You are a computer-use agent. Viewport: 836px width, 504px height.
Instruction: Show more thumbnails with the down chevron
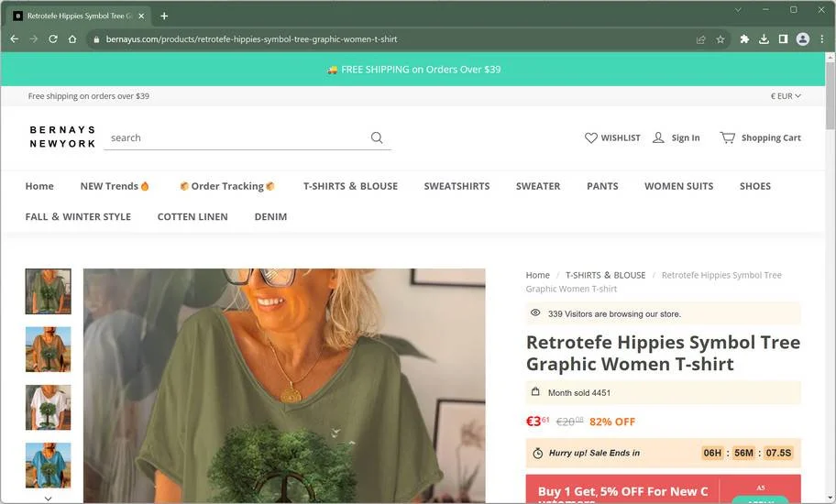point(48,499)
